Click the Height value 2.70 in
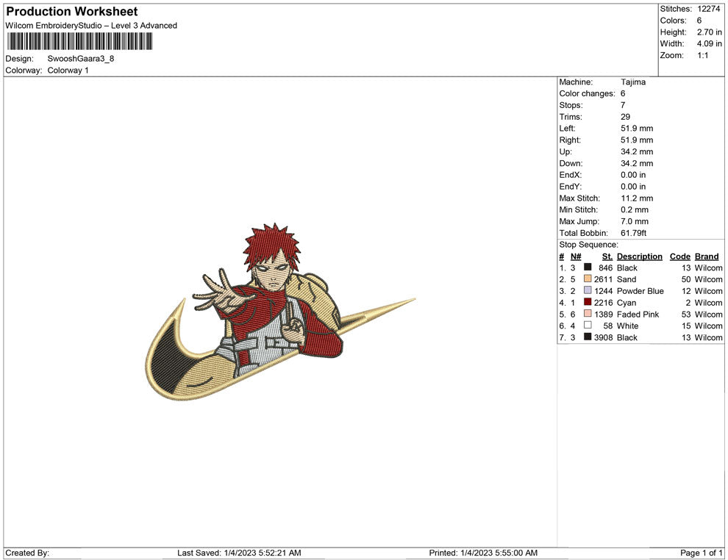The height and width of the screenshot is (560, 728). [709, 32]
